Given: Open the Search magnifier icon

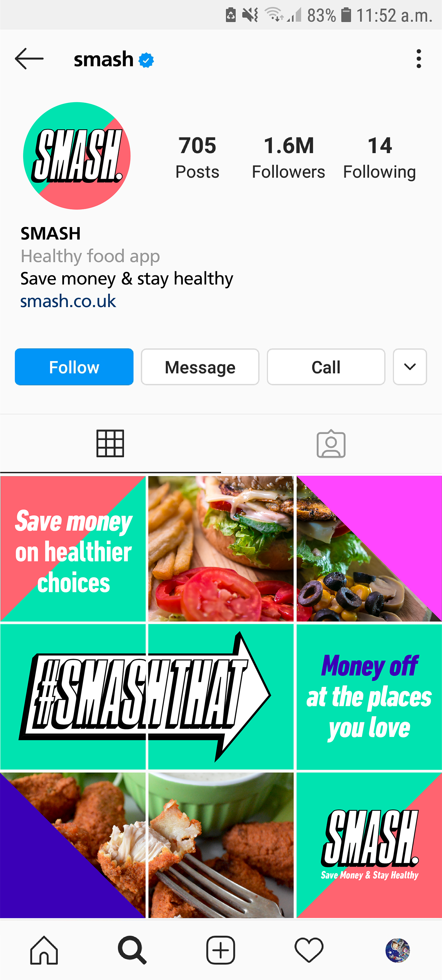Looking at the screenshot, I should point(132,950).
